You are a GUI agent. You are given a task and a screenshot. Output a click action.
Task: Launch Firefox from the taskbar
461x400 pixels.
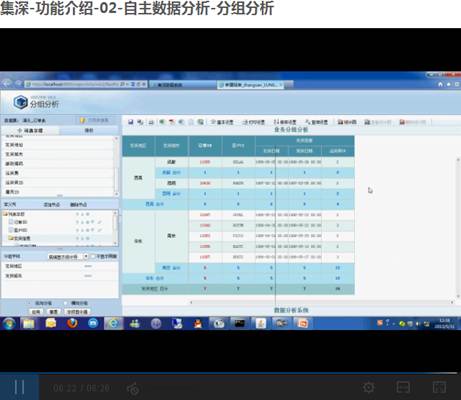(72, 323)
